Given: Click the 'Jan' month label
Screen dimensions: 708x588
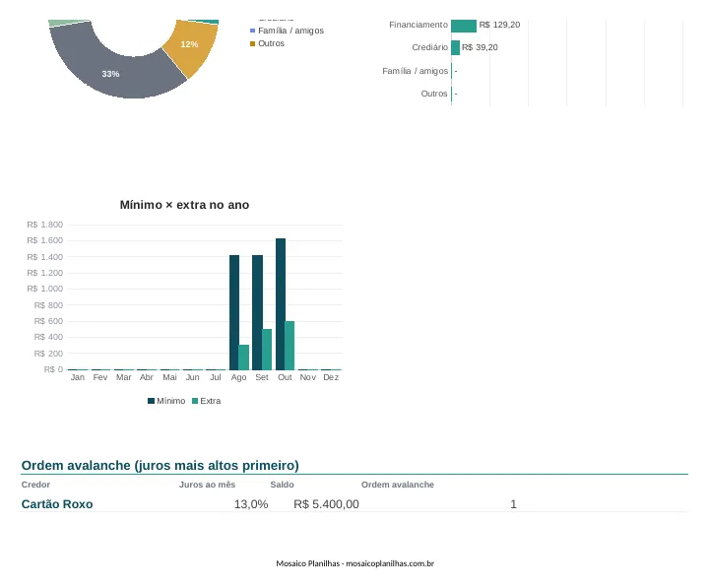Looking at the screenshot, I should click(77, 377).
